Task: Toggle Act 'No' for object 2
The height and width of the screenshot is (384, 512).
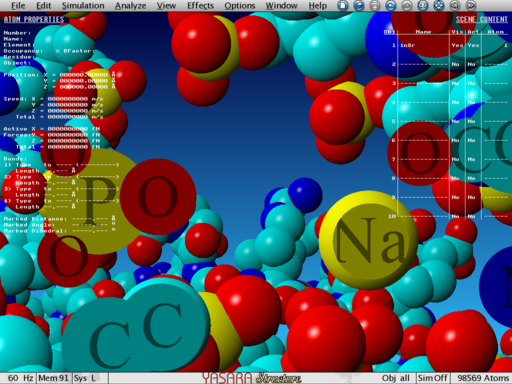Action: (471, 64)
